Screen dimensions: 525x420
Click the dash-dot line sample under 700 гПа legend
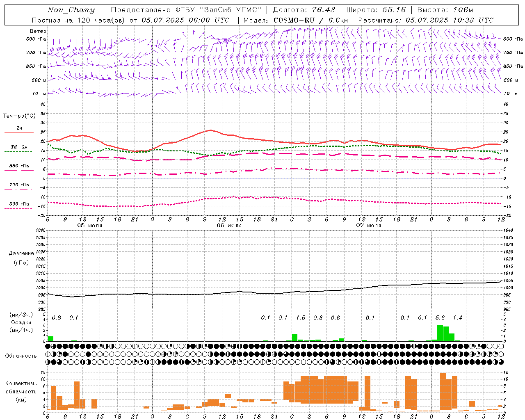(18, 189)
